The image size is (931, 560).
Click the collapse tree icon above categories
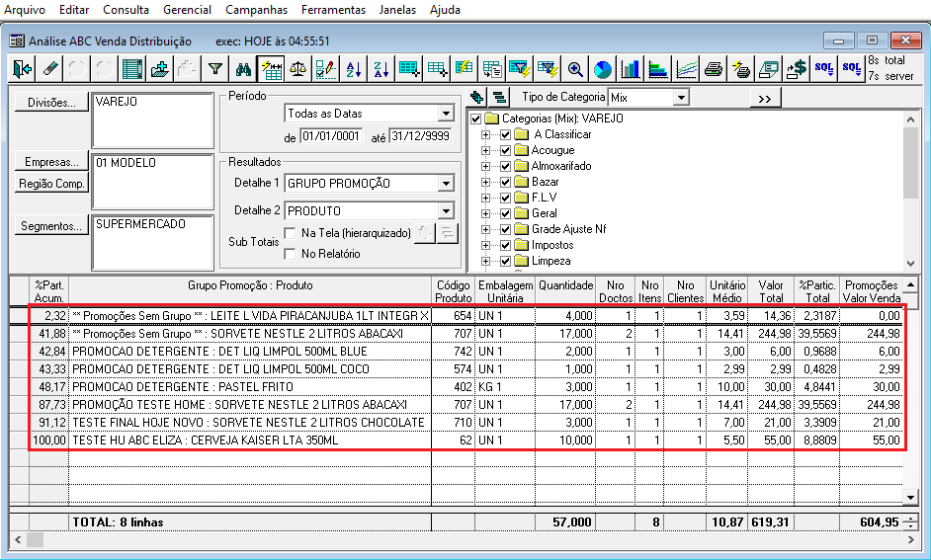click(x=500, y=97)
